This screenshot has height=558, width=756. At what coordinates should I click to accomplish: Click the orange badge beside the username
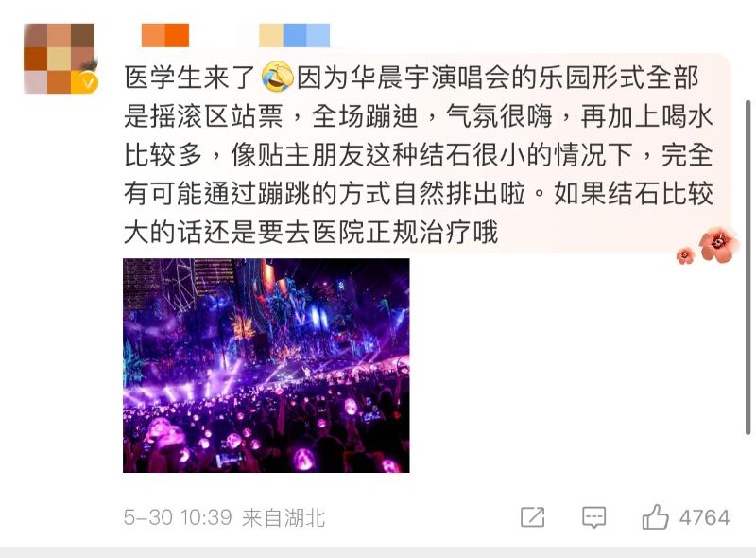164,35
